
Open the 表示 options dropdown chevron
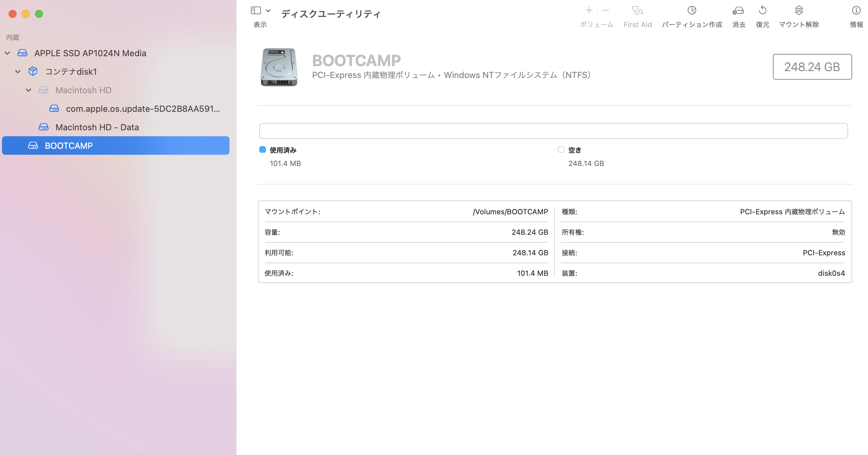point(268,11)
